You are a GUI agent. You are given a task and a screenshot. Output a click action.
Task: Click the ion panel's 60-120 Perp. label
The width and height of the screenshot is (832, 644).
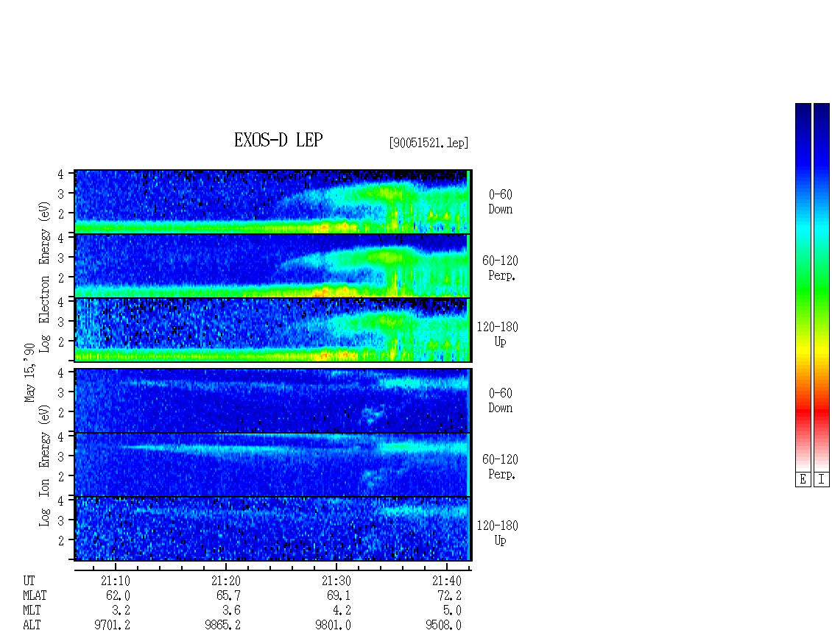(x=500, y=467)
